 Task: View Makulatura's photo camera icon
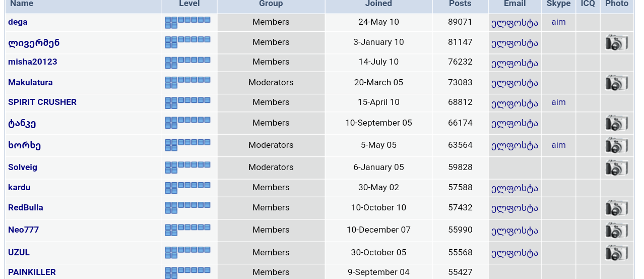click(616, 83)
